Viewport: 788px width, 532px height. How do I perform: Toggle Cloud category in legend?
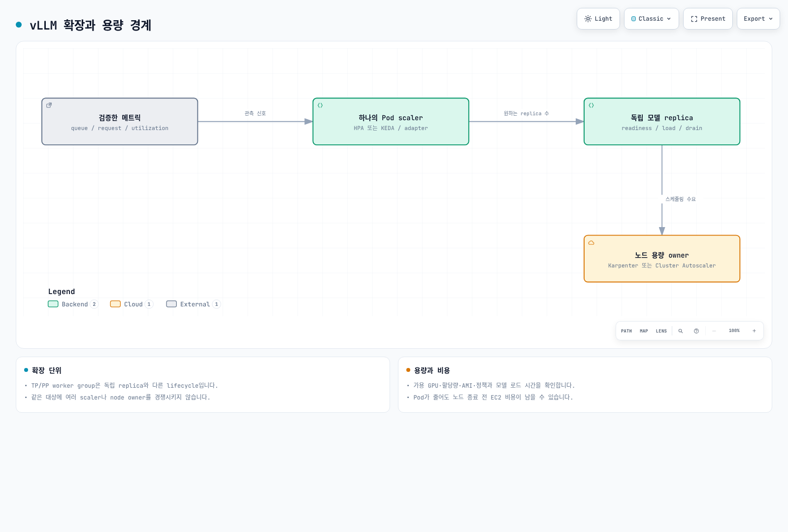point(131,304)
